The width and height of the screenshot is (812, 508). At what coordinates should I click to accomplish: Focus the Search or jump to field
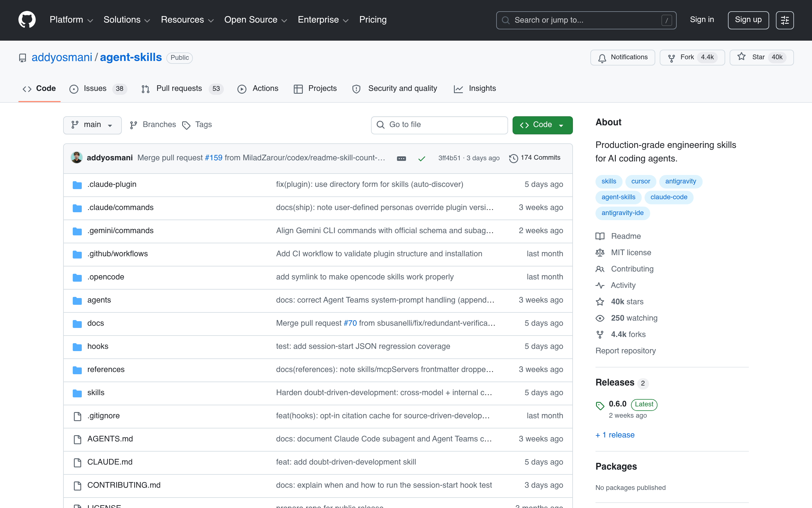coord(586,20)
